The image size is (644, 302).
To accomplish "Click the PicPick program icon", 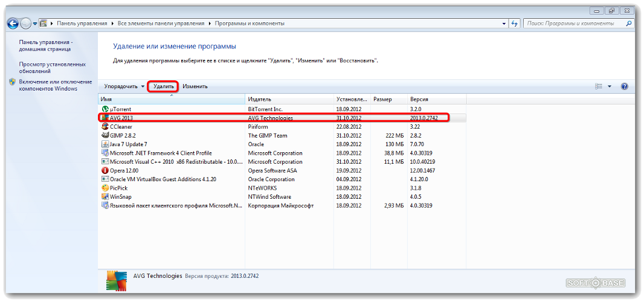I will pyautogui.click(x=105, y=188).
